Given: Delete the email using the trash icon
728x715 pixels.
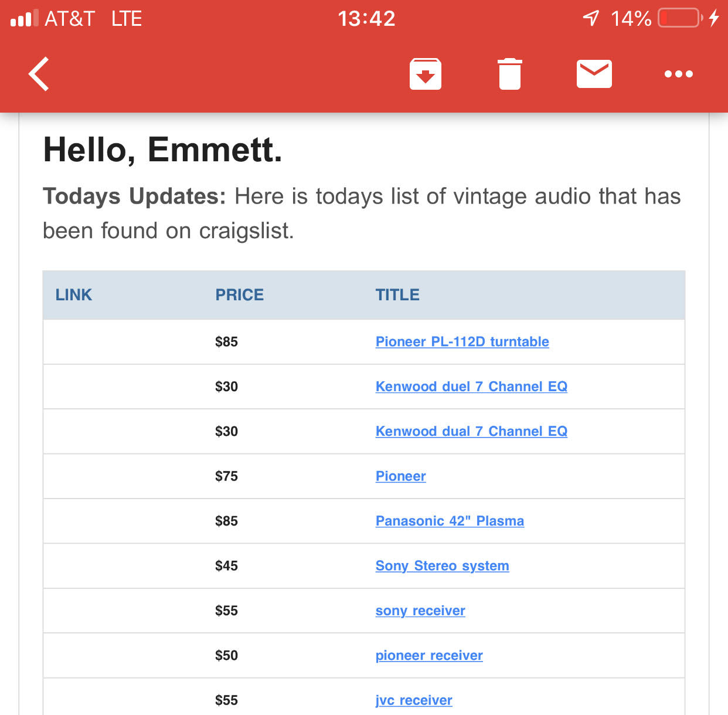Looking at the screenshot, I should click(x=509, y=74).
